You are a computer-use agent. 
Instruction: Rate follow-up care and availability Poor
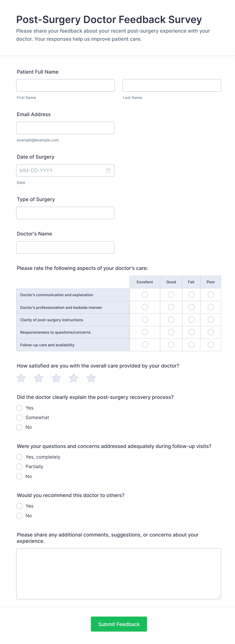[x=211, y=345]
